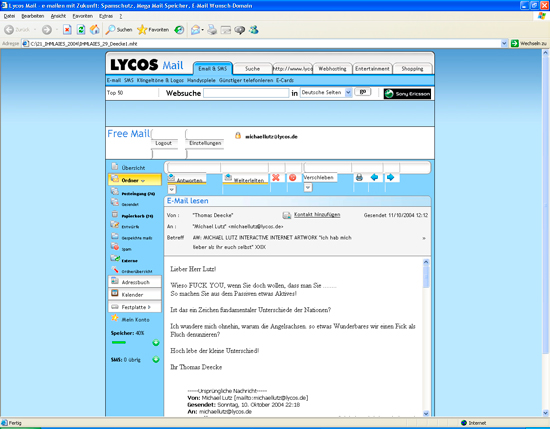Click the browser edit page icon
This screenshot has height=429, width=550.
tap(226, 30)
